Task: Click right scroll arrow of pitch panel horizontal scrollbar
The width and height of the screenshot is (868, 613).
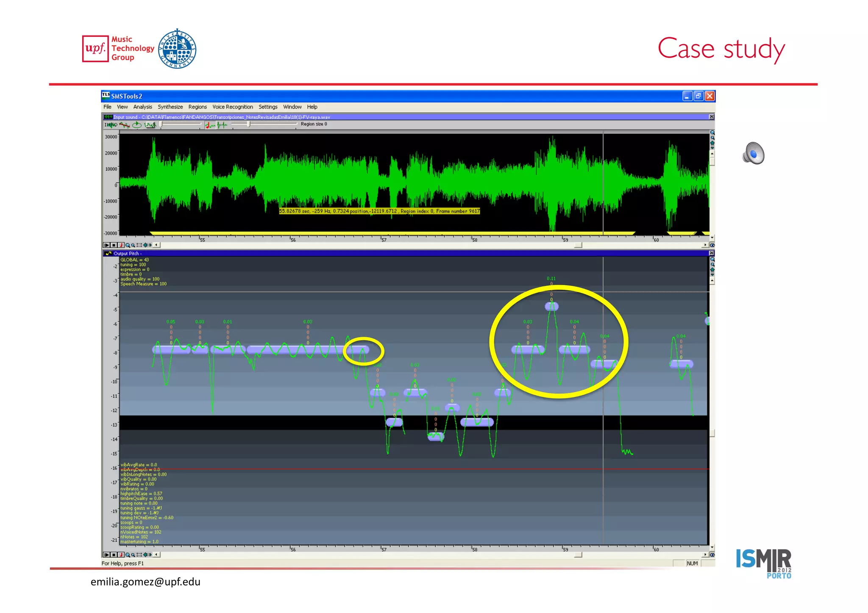Action: 705,555
